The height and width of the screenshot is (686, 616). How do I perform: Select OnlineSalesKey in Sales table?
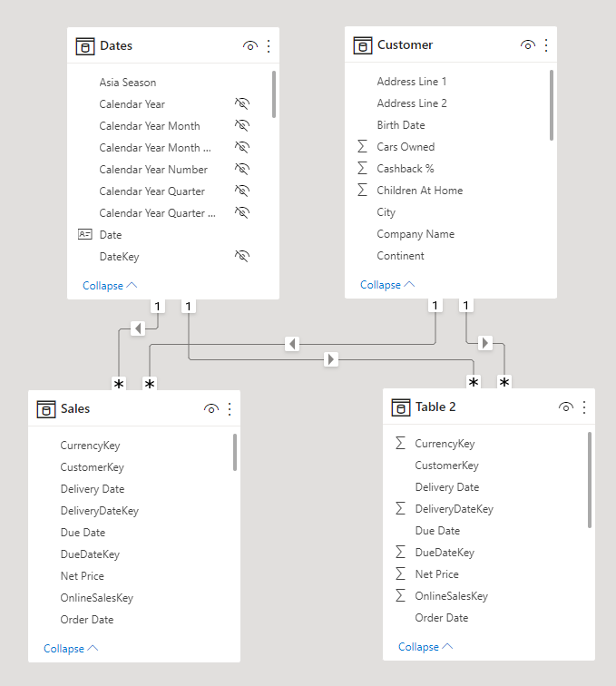click(x=97, y=598)
